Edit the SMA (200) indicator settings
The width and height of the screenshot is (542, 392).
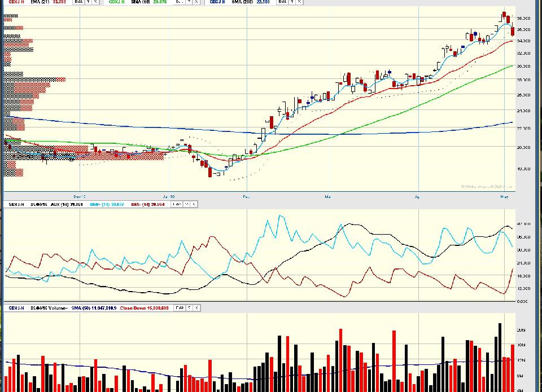[x=283, y=2]
